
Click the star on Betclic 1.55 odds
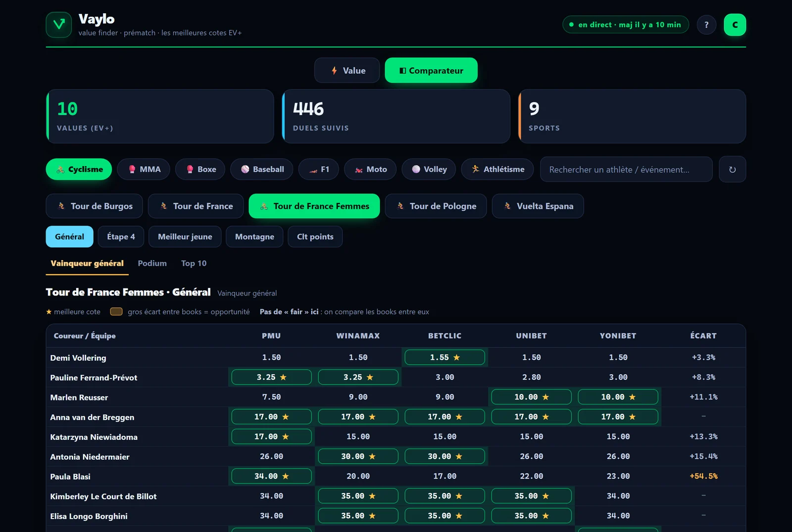(x=456, y=357)
